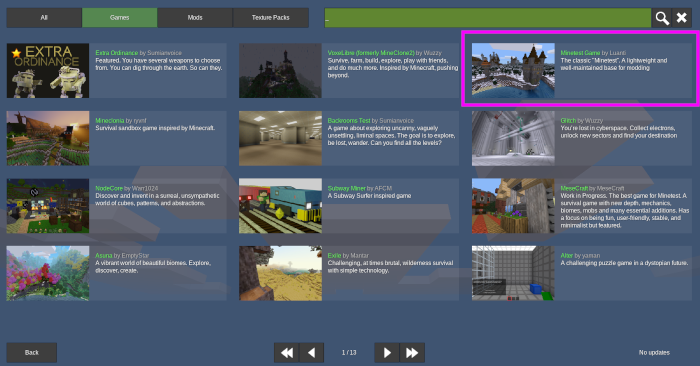
Task: Click the Mineclonia title link
Action: [109, 121]
